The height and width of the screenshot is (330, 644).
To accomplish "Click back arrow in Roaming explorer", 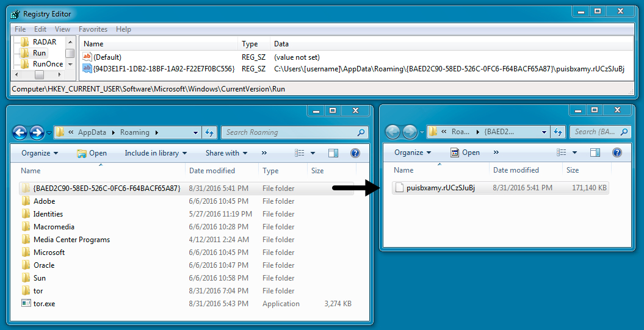I will coord(20,132).
